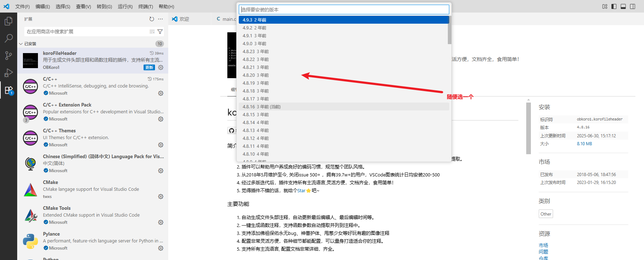Select version 4.8.23 in list
Screen dimensions: 644x260
coord(344,51)
